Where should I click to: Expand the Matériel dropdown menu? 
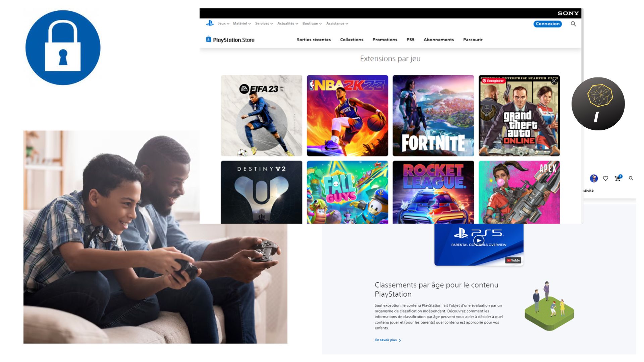click(x=242, y=23)
